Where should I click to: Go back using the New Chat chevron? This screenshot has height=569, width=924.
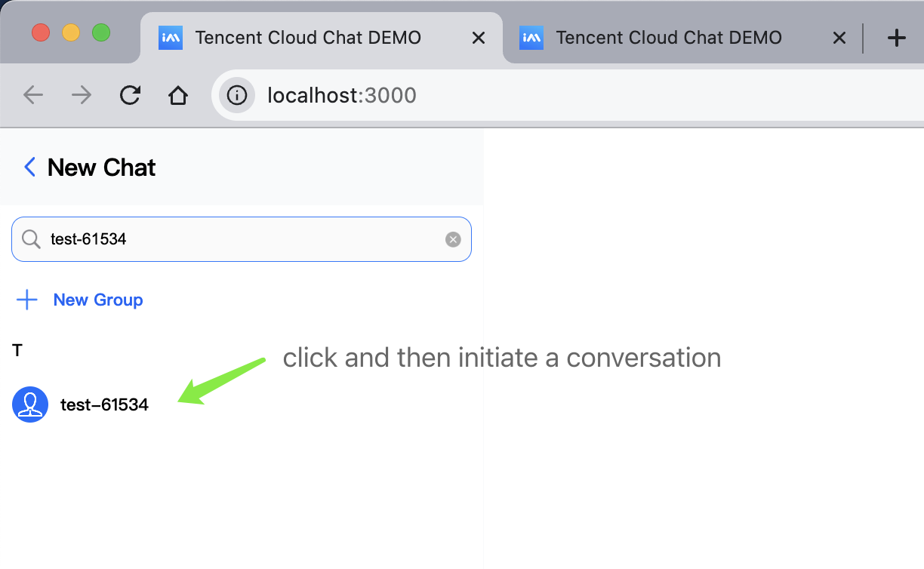30,167
